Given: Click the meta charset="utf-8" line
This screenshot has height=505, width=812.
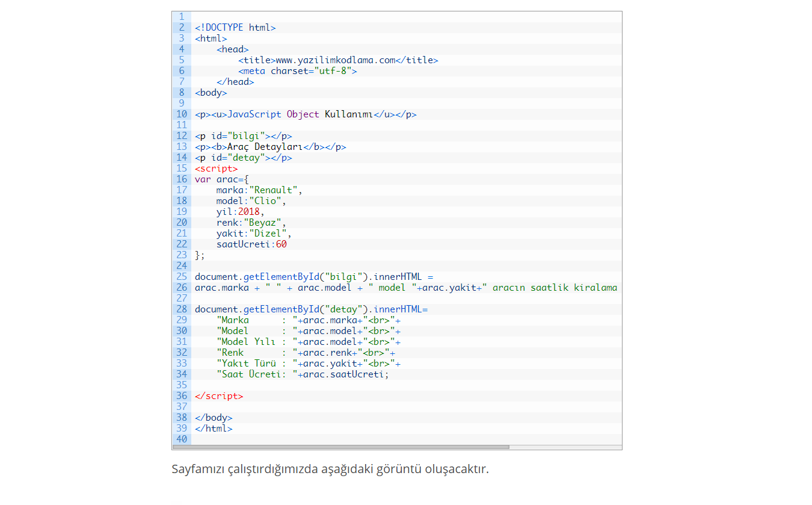Looking at the screenshot, I should pos(298,71).
